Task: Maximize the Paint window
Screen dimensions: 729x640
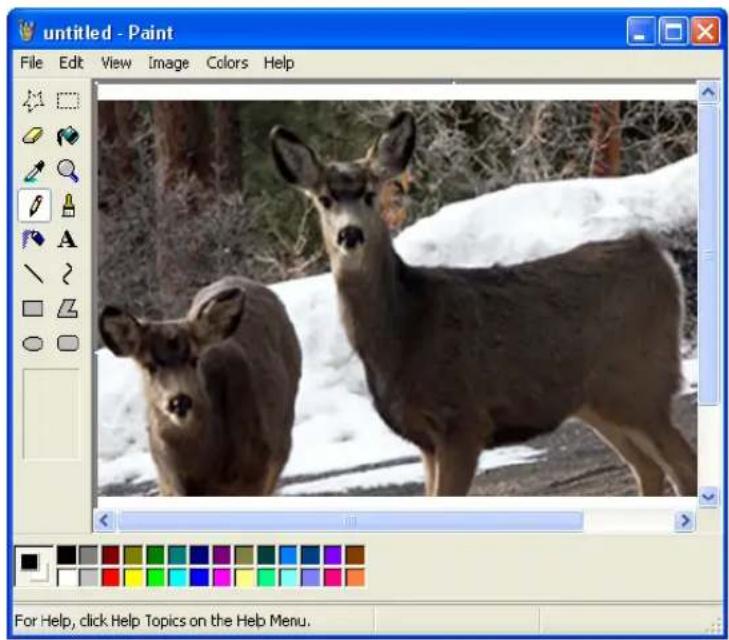Action: click(x=673, y=32)
